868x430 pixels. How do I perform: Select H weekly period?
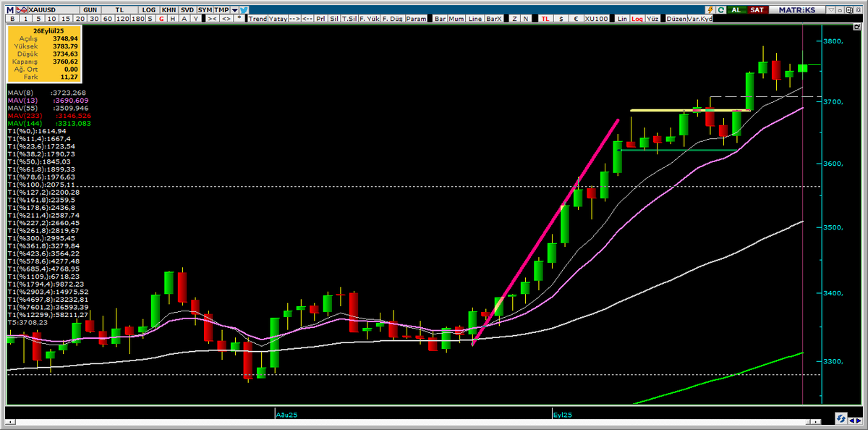coord(173,19)
